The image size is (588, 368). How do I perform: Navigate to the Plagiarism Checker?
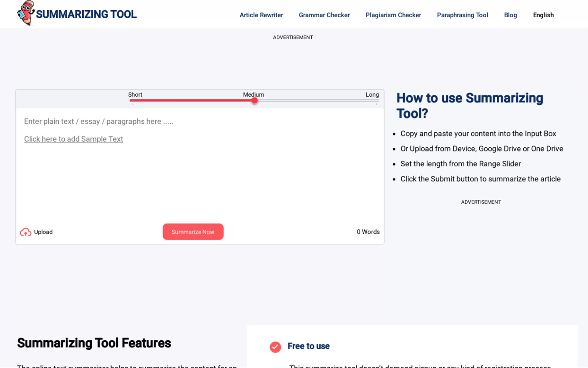[x=393, y=15]
